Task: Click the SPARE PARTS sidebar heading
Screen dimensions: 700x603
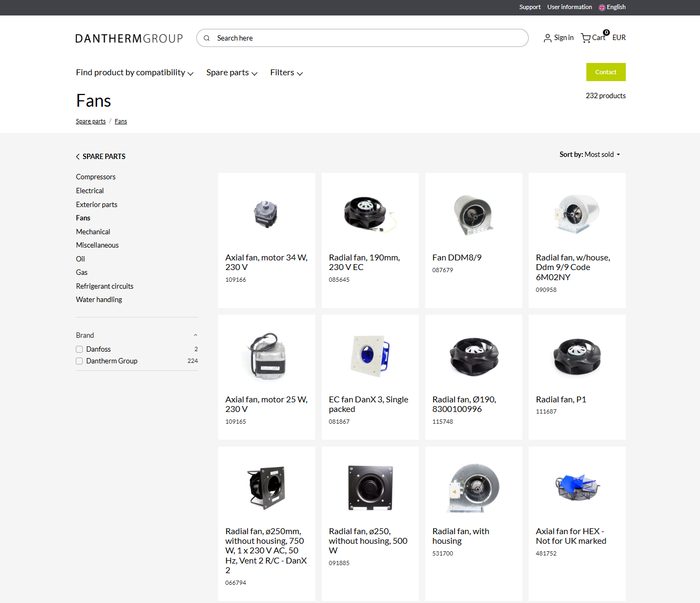Action: coord(104,156)
